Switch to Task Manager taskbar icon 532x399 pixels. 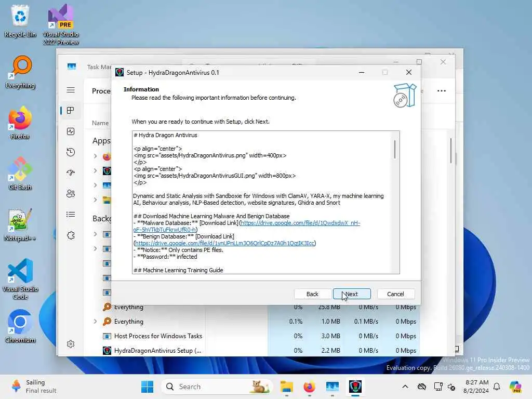tap(332, 387)
